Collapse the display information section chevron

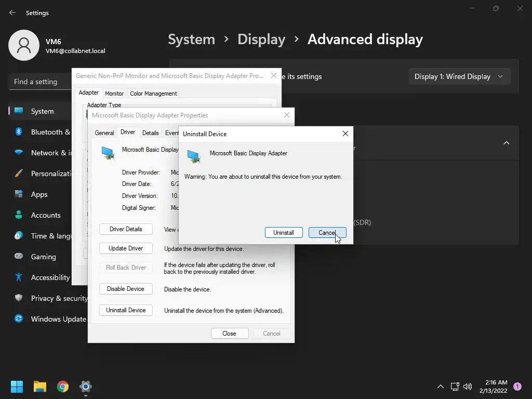pyautogui.click(x=506, y=143)
